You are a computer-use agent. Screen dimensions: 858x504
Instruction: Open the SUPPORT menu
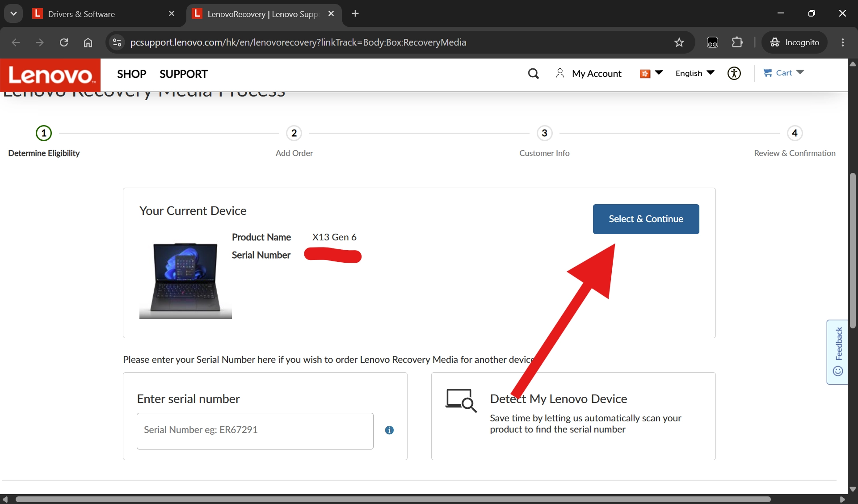[x=184, y=74]
